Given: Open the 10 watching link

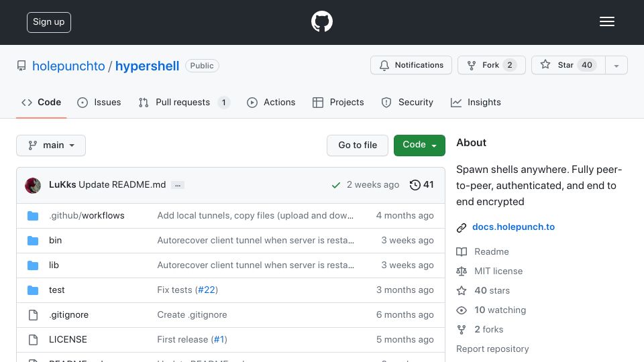Looking at the screenshot, I should (500, 310).
